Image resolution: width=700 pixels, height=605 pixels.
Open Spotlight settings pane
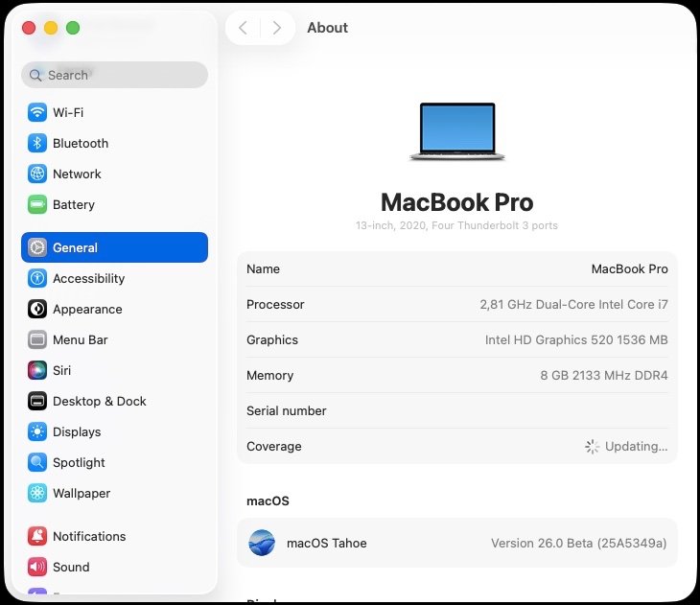coord(114,462)
